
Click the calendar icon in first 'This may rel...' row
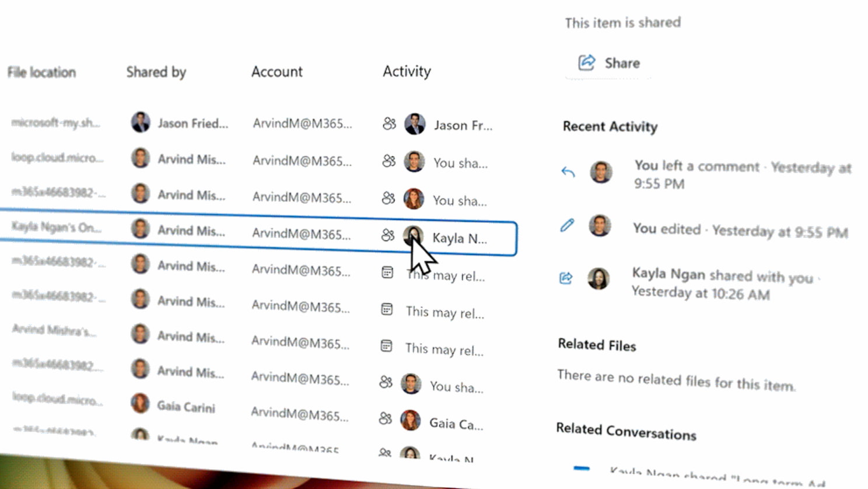tap(387, 273)
